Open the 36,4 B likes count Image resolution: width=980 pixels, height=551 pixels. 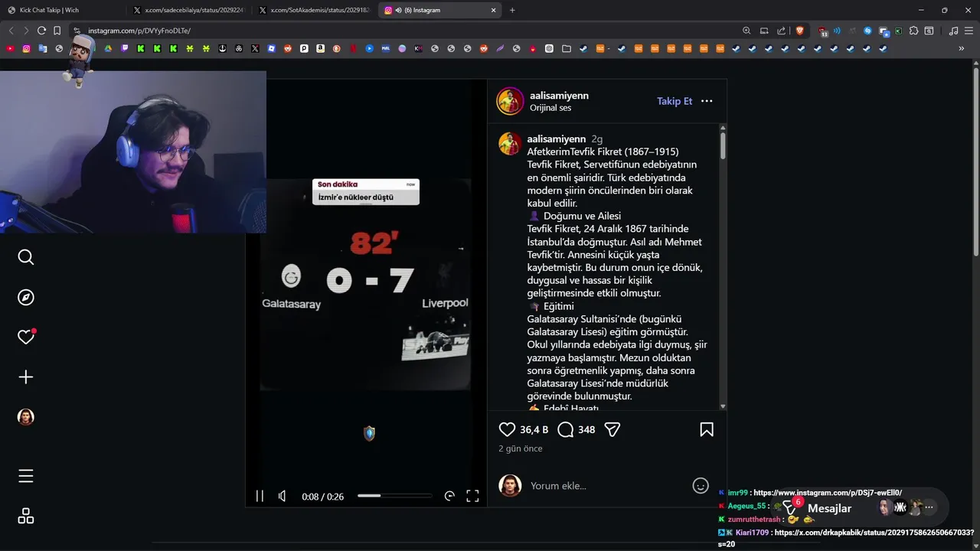[x=534, y=429]
